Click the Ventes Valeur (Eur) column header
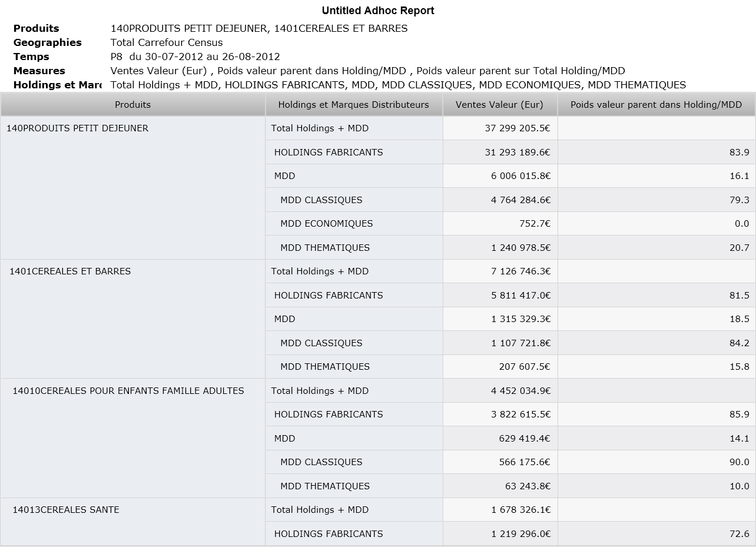This screenshot has height=557, width=756. click(x=500, y=105)
